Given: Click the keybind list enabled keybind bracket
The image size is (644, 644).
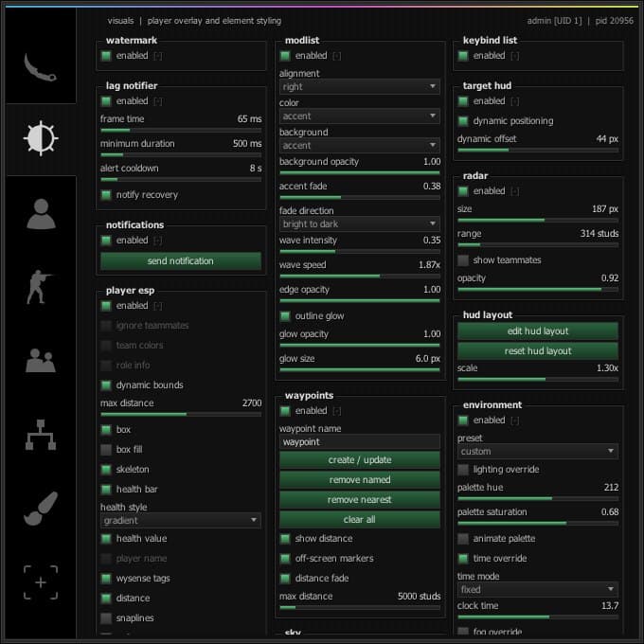Looking at the screenshot, I should [515, 56].
